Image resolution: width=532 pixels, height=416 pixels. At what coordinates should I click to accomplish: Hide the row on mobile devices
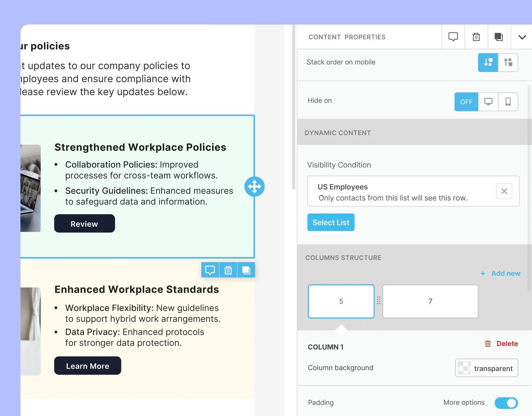(508, 102)
